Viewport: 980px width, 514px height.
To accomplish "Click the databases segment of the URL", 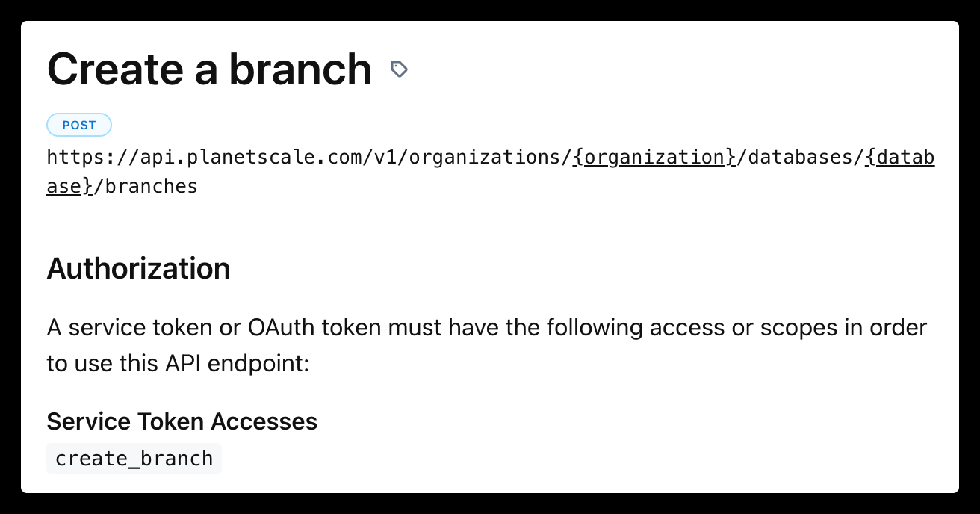I will tap(801, 157).
